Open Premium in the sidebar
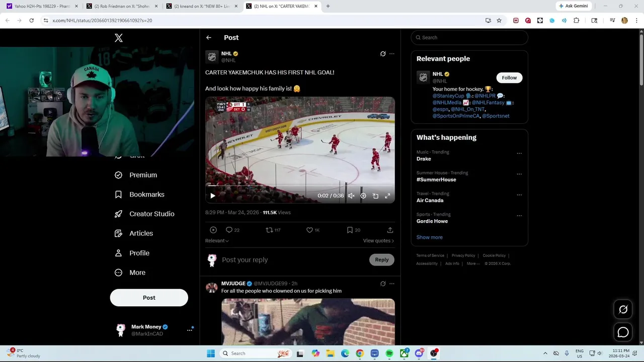644x362 pixels. 136,175
